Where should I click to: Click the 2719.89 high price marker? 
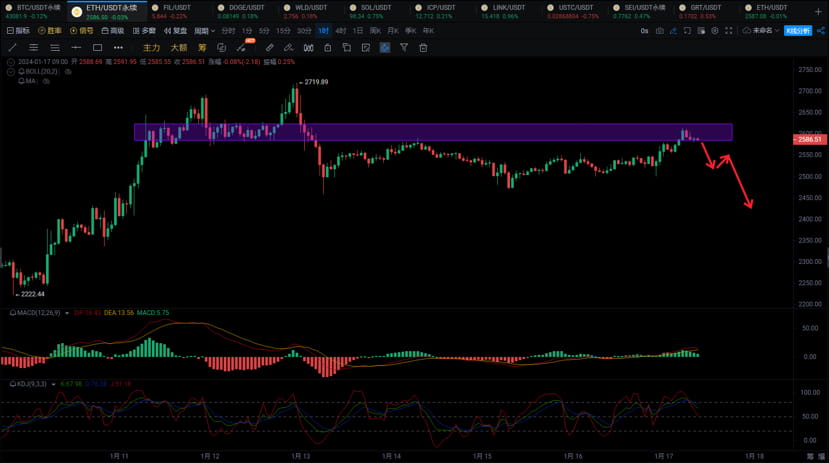316,82
